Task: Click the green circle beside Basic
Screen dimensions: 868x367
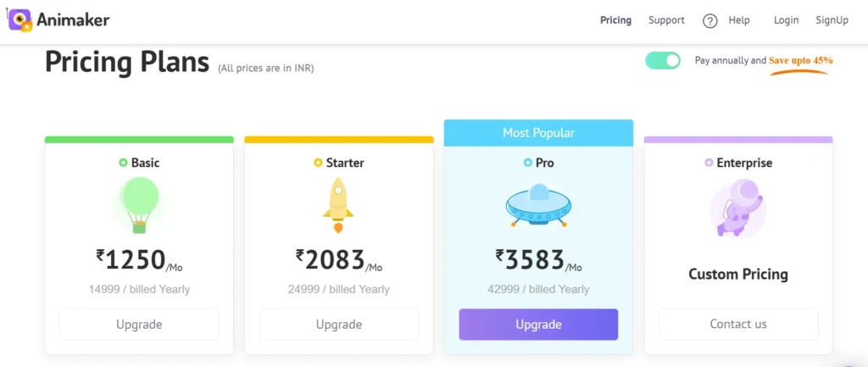Action: [x=123, y=163]
